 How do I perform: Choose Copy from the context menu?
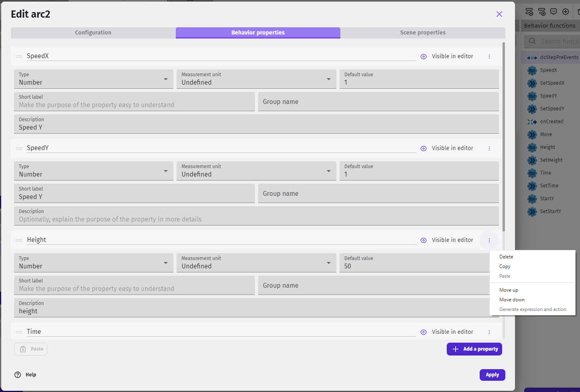point(505,266)
